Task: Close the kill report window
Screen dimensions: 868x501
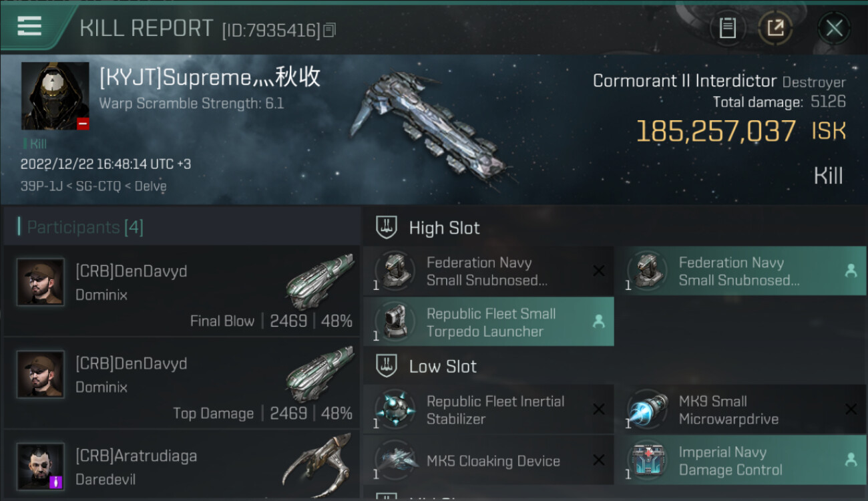Action: (x=834, y=28)
